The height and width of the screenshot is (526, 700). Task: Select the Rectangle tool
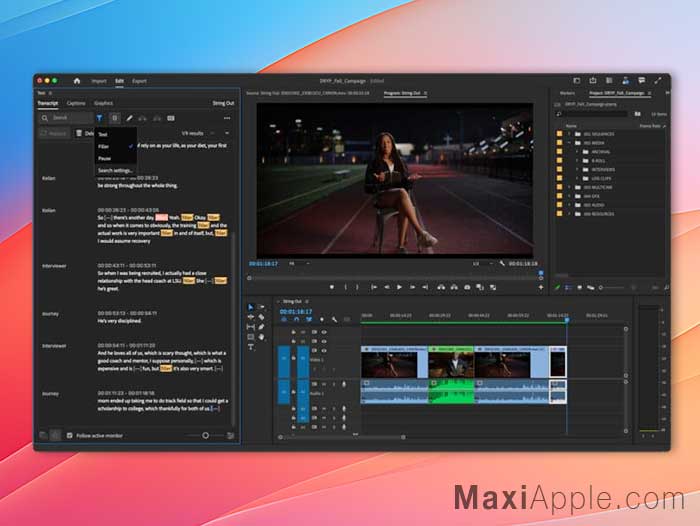click(250, 337)
